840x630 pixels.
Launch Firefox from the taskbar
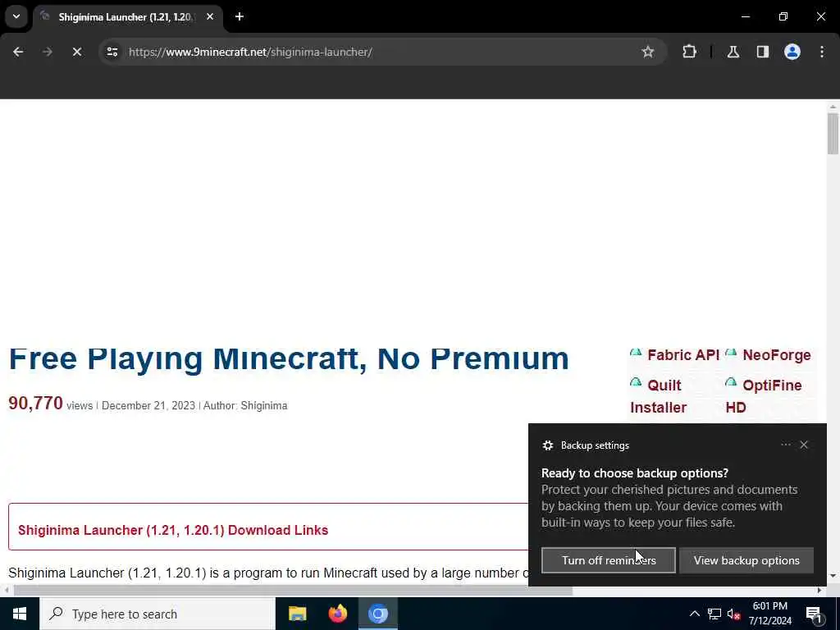(337, 614)
